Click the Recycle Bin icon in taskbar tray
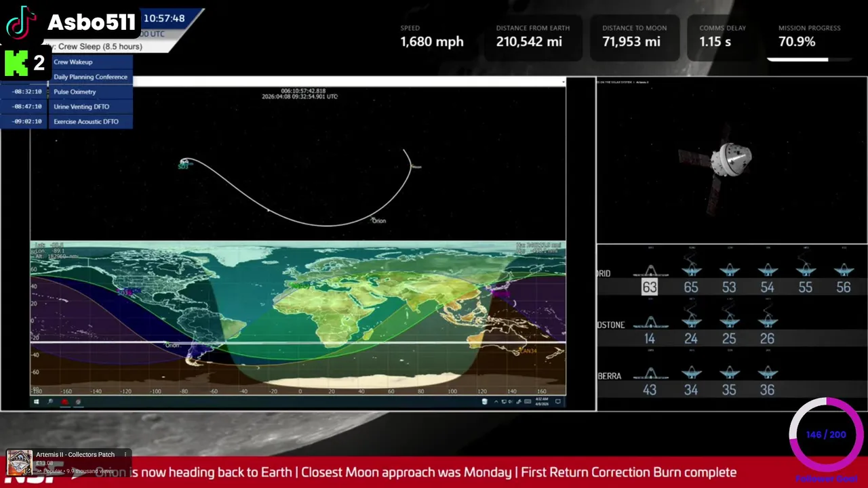Image resolution: width=868 pixels, height=488 pixels. [x=484, y=402]
